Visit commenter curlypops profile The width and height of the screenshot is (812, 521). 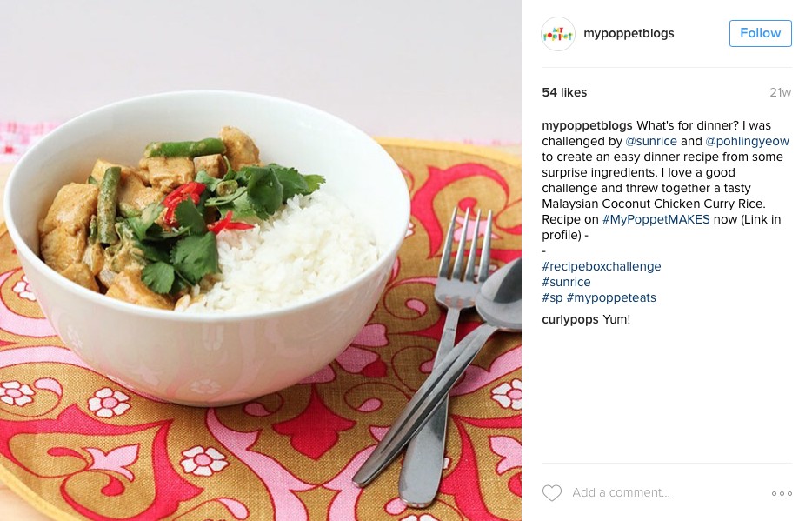pos(569,319)
